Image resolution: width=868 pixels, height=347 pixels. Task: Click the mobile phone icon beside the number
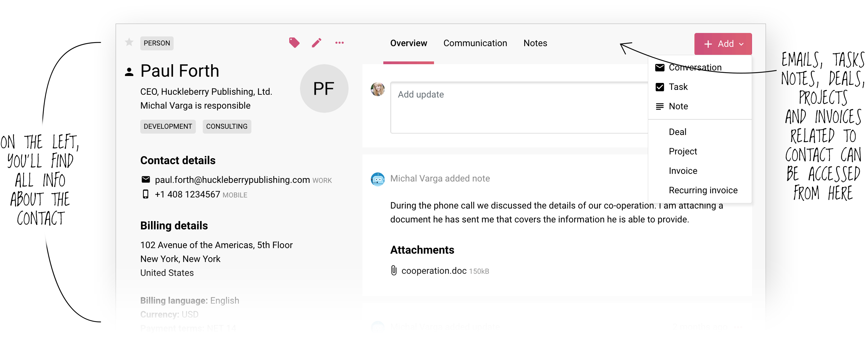point(146,194)
